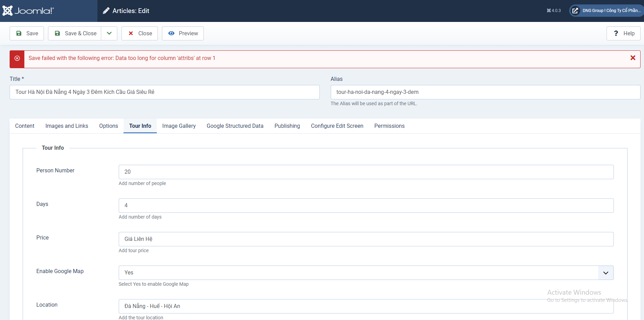The image size is (644, 320).
Task: Preview the article with eye icon
Action: pos(183,33)
